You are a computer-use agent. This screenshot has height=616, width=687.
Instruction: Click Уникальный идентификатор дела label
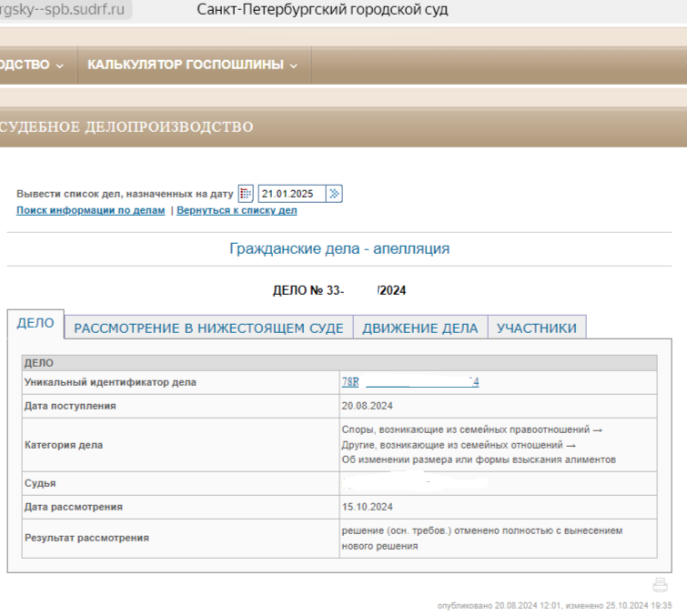pyautogui.click(x=110, y=382)
